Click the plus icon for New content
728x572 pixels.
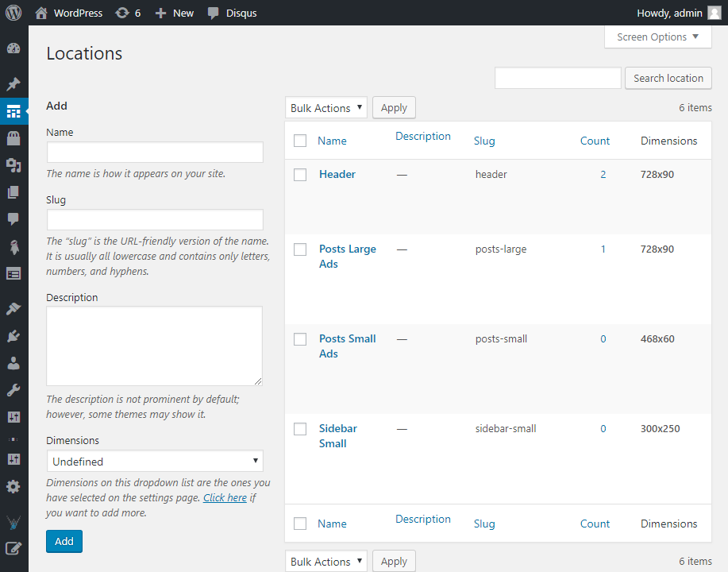click(160, 13)
